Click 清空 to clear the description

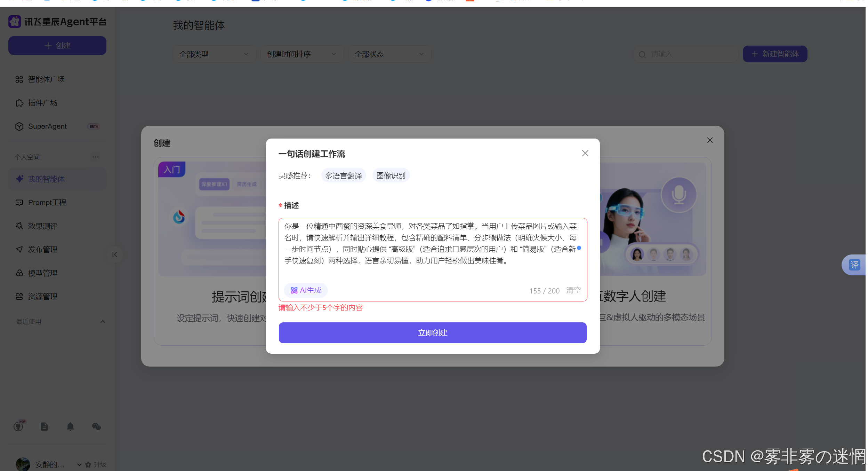pos(573,290)
